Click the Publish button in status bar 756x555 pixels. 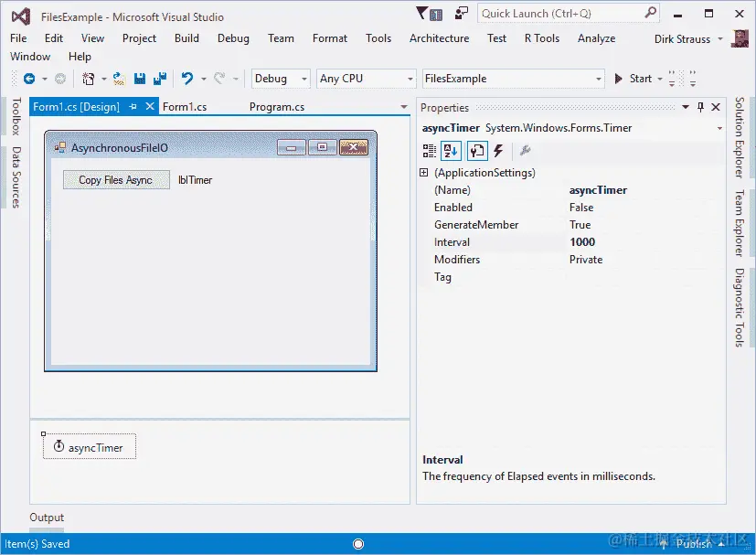[693, 544]
